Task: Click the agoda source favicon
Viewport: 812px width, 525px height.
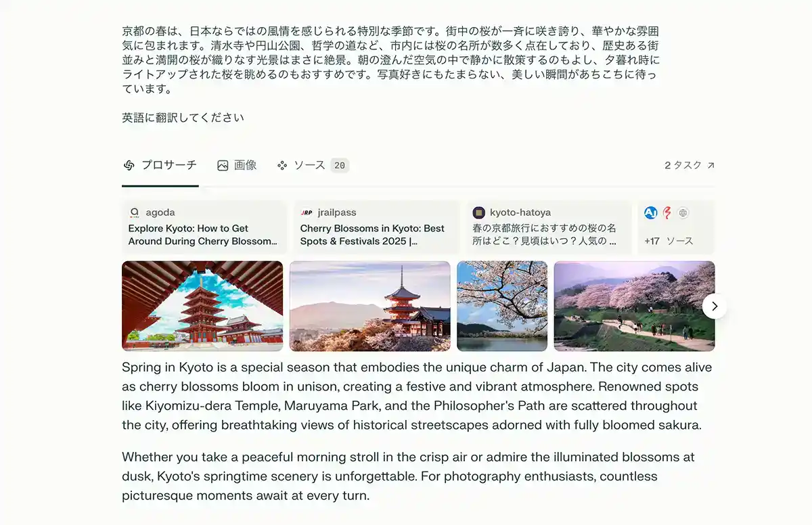Action: [134, 212]
